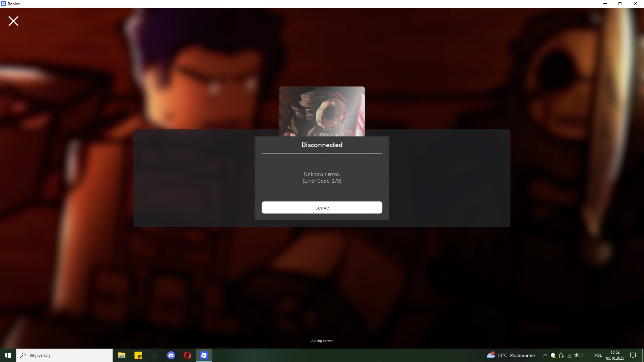Open the POL language input switcher
The width and height of the screenshot is (644, 362).
(598, 355)
